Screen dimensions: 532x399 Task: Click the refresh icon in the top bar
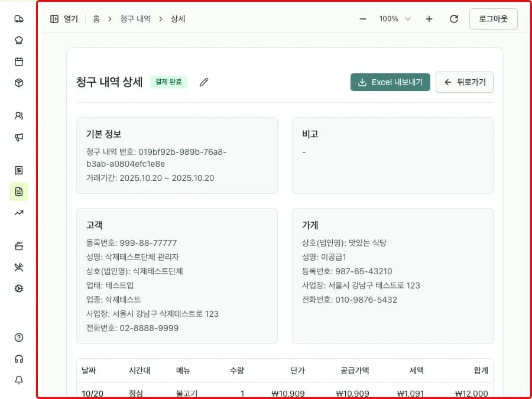453,18
